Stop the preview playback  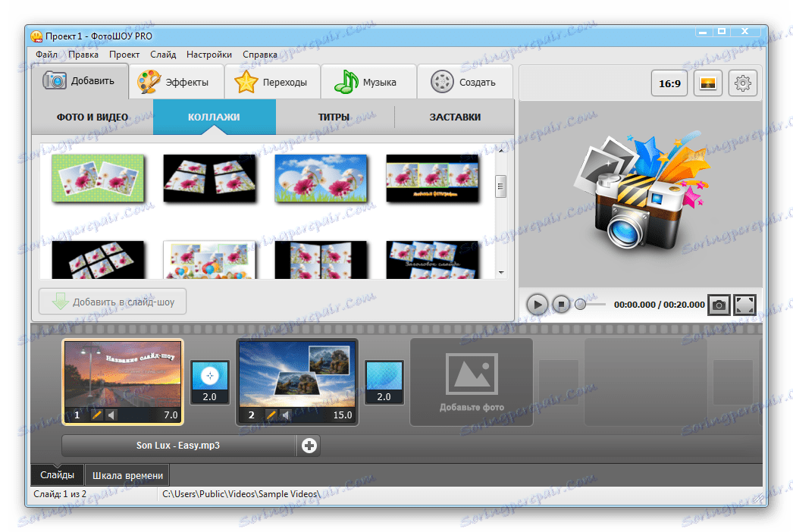[561, 305]
